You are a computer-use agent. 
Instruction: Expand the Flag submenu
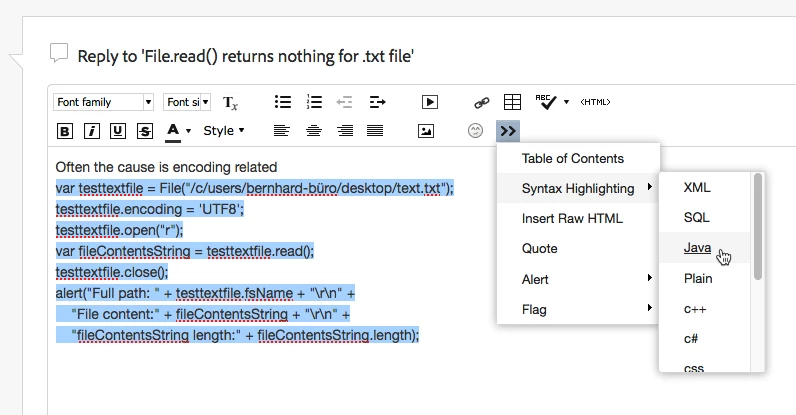[x=578, y=309]
